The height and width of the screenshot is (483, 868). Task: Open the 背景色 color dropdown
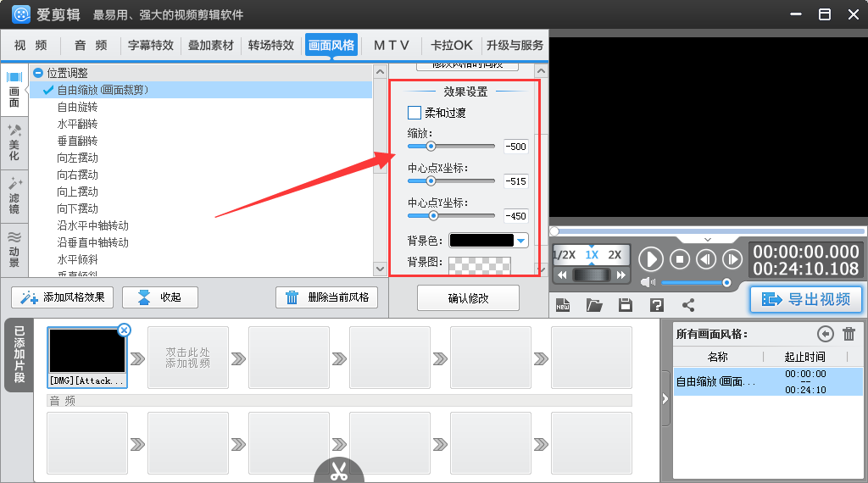(x=520, y=241)
